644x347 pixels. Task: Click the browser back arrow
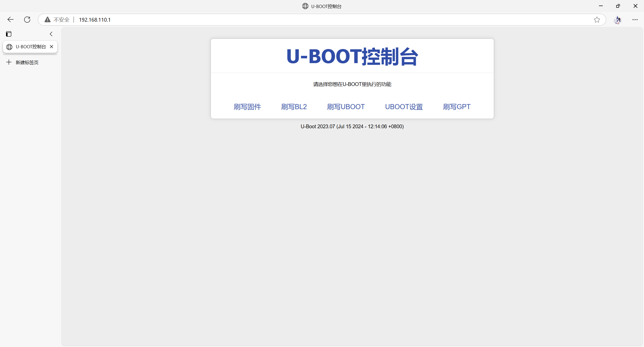(x=10, y=20)
